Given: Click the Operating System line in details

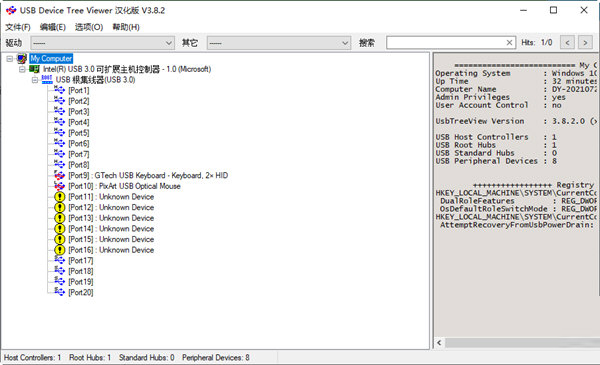Looking at the screenshot, I should point(516,73).
